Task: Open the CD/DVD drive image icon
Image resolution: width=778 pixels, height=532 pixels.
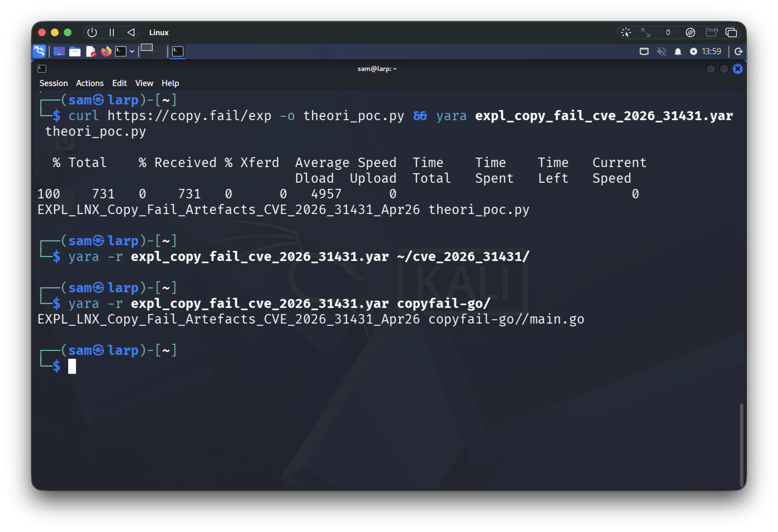Action: [x=690, y=32]
